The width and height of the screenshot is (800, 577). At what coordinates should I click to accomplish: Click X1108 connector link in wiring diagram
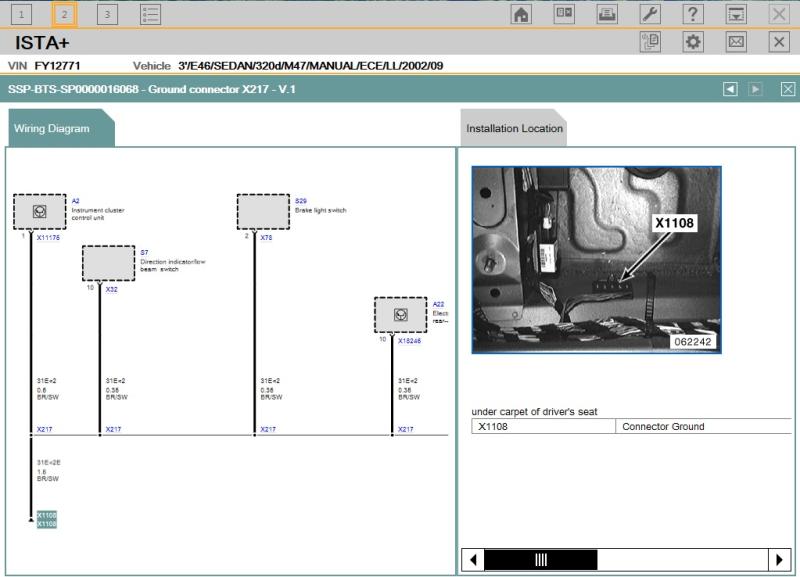[x=47, y=519]
